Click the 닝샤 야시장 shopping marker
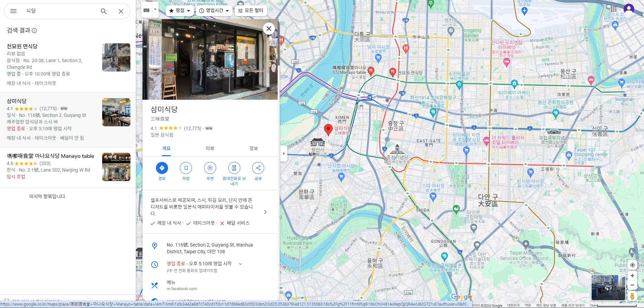This screenshot has height=308, width=644. (x=378, y=58)
